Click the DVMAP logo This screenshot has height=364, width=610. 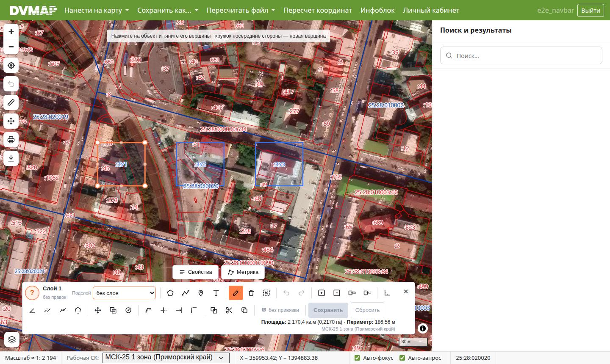coord(33,10)
